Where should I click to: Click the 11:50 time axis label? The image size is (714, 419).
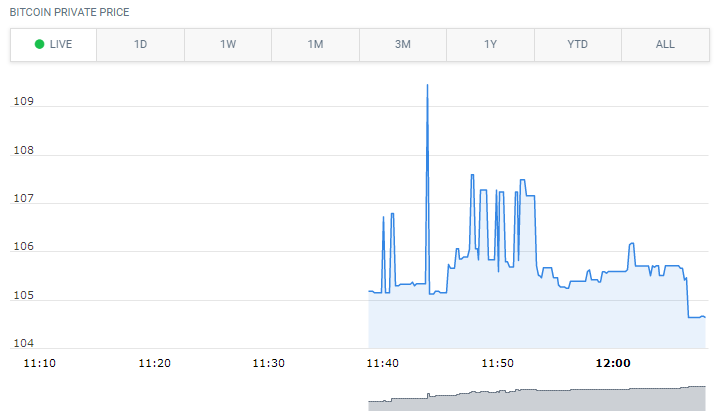click(x=498, y=363)
